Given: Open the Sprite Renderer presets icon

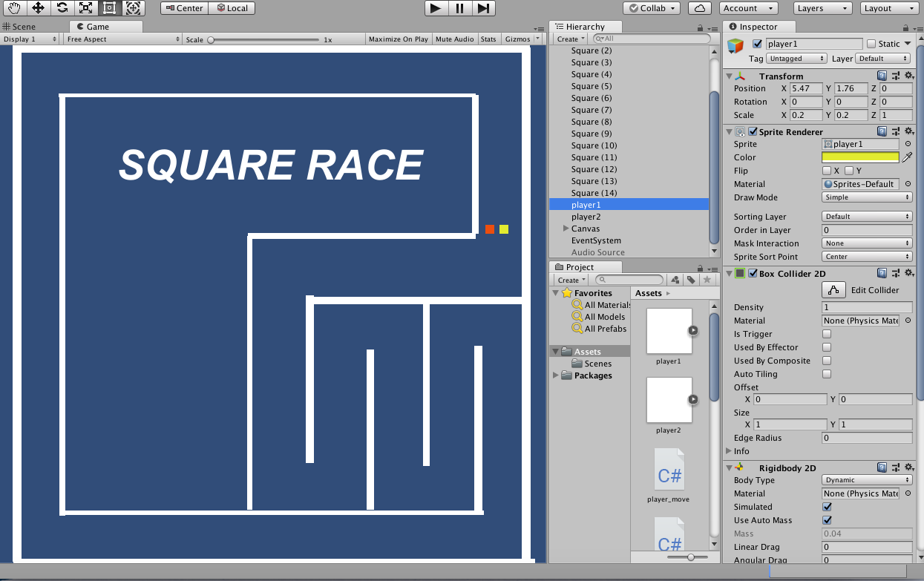Looking at the screenshot, I should (x=896, y=131).
